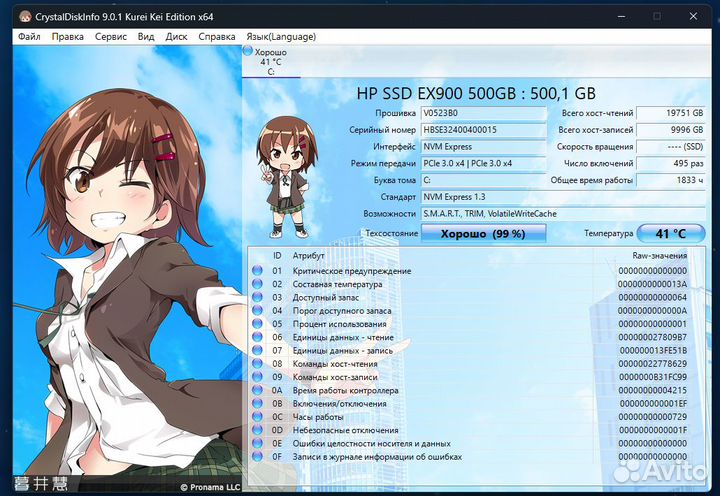Select the row Команды хост-чтения
Screen dimensions: 720x496
click(x=469, y=364)
